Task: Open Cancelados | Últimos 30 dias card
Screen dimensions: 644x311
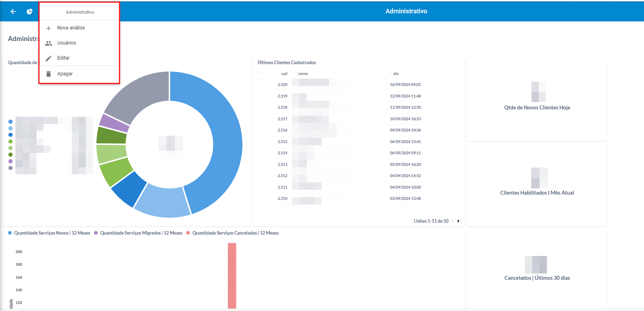Action: (x=537, y=269)
